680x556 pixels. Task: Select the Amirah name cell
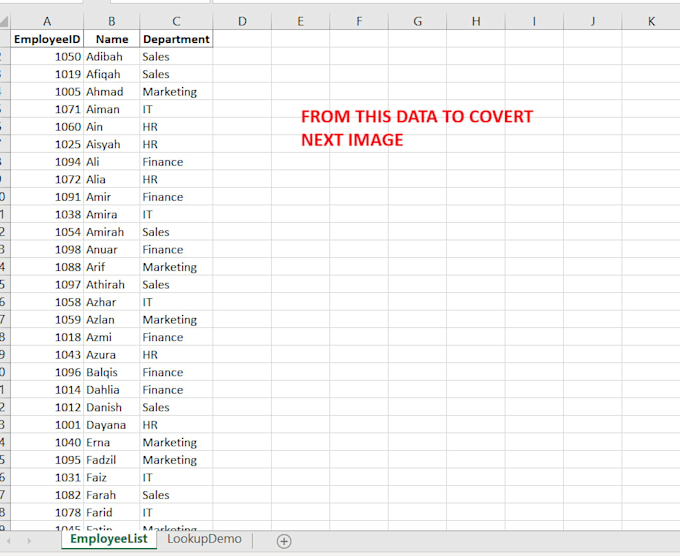click(x=111, y=232)
